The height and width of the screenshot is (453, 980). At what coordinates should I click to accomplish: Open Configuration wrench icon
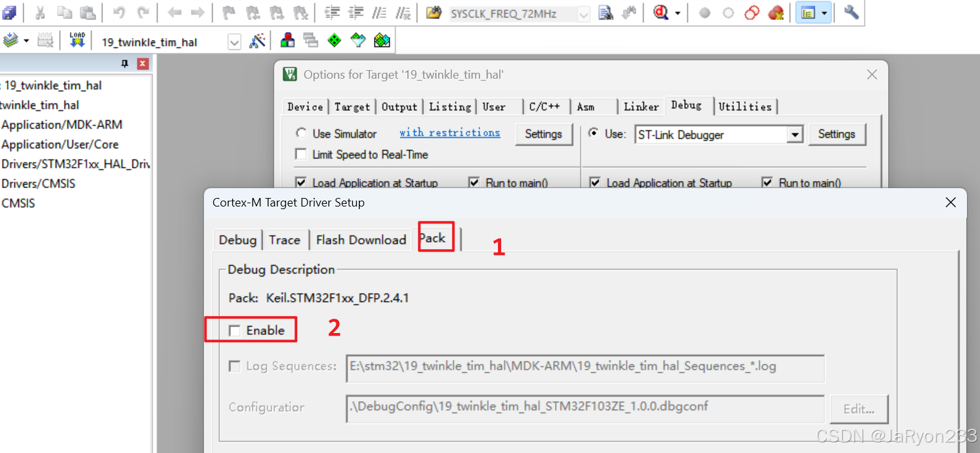pyautogui.click(x=851, y=12)
